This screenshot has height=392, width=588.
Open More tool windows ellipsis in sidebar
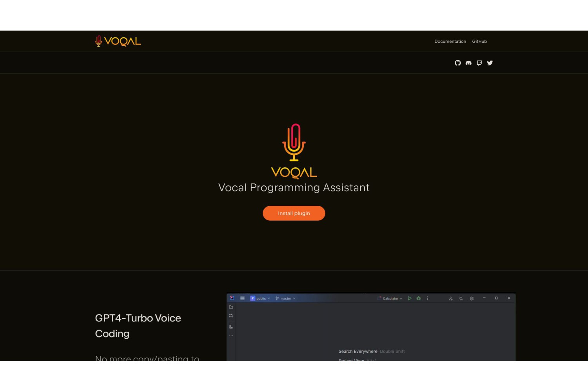231,336
